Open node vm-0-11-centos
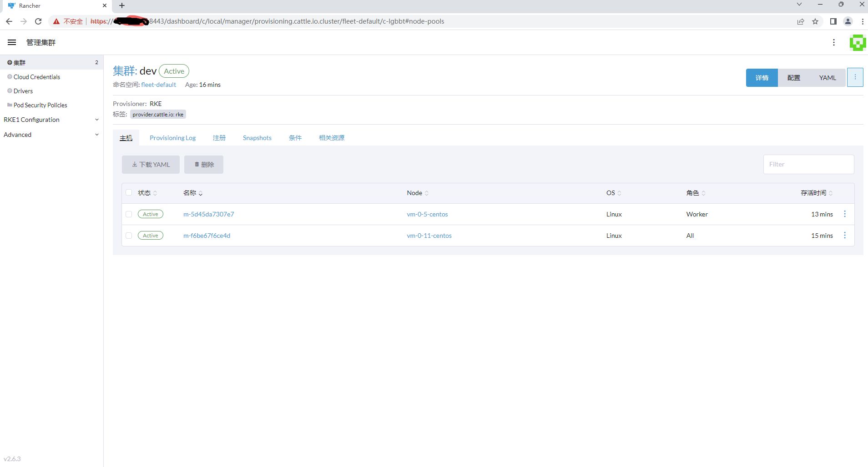This screenshot has width=868, height=467. [x=429, y=236]
